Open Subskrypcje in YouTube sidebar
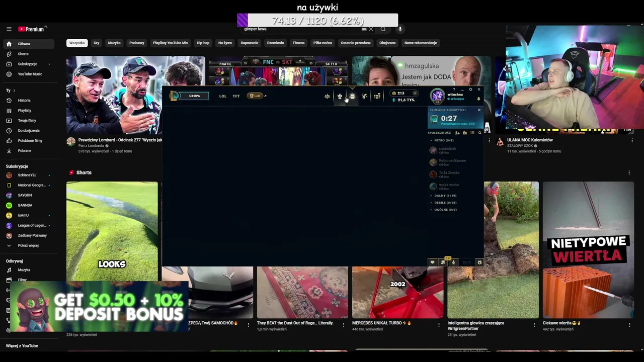Screen dimensions: 644x362 pos(29,64)
